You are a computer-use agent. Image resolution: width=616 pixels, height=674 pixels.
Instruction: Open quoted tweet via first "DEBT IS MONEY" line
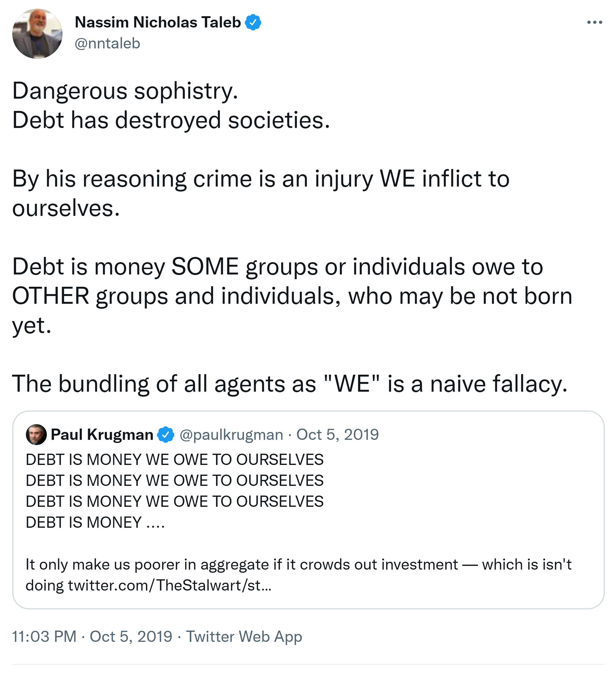click(x=175, y=460)
